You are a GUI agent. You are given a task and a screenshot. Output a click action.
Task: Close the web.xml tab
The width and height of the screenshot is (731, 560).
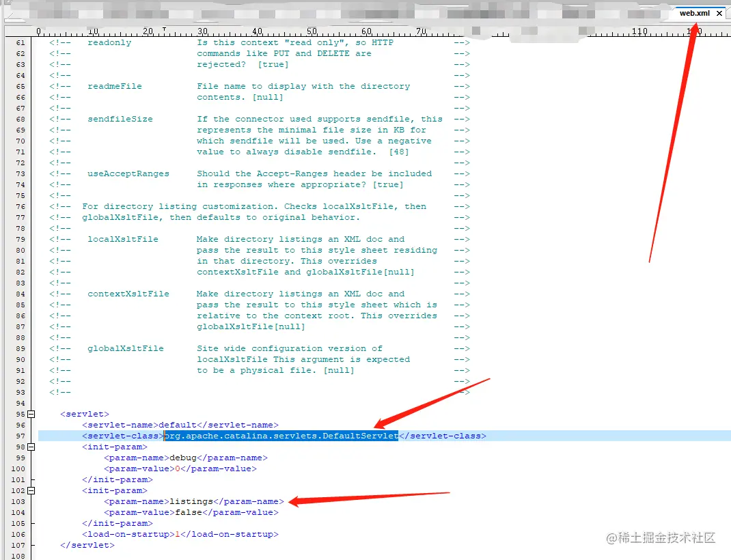719,13
